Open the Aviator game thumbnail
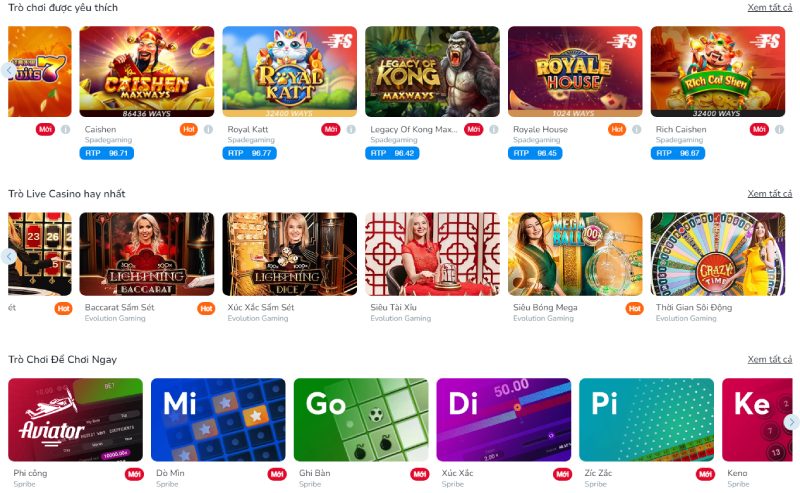 (76, 420)
